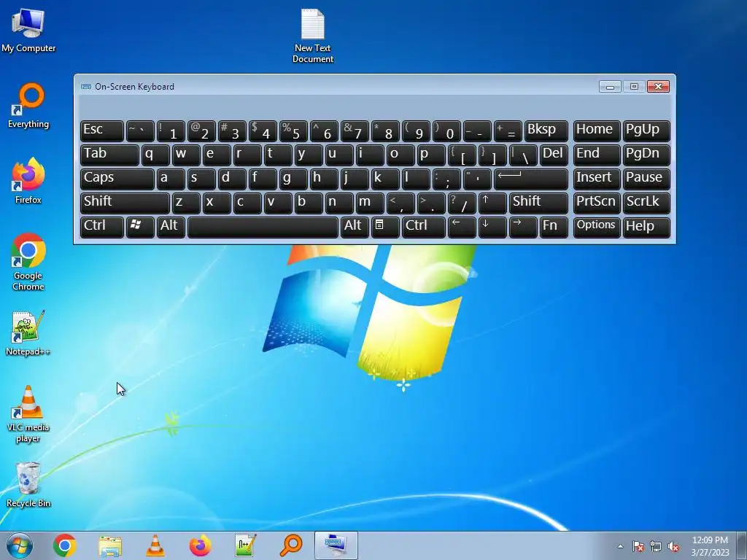Toggle the right Shift key

click(538, 203)
